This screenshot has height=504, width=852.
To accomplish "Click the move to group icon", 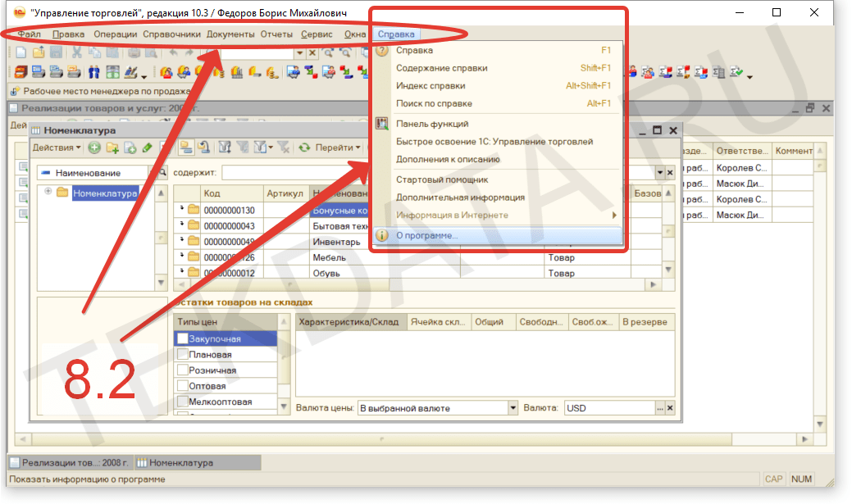I will (203, 148).
